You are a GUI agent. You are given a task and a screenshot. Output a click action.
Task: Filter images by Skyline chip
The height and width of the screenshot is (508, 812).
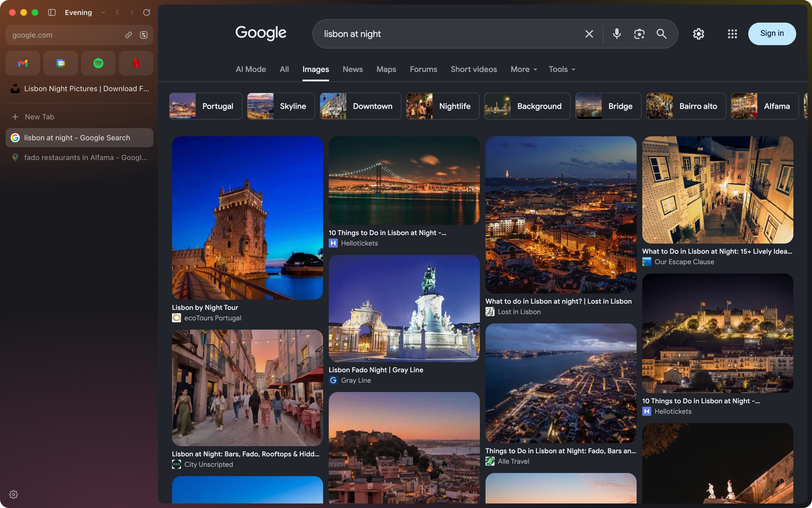pos(281,106)
